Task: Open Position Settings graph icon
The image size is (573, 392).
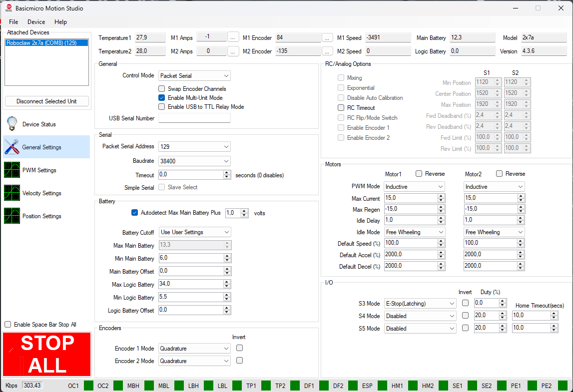Action: [11, 216]
